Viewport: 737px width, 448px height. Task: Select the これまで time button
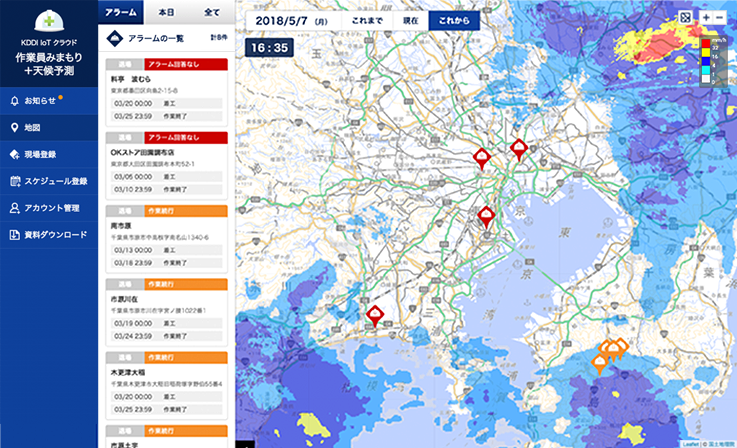(367, 21)
